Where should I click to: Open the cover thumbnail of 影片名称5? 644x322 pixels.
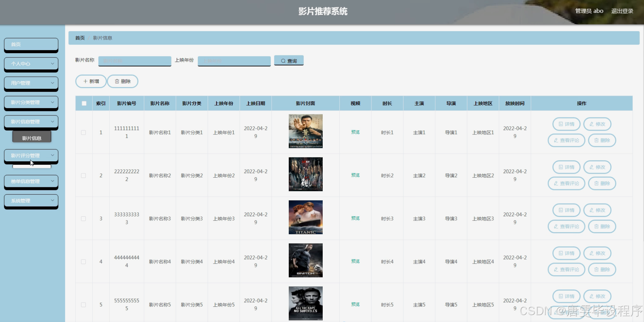click(306, 303)
